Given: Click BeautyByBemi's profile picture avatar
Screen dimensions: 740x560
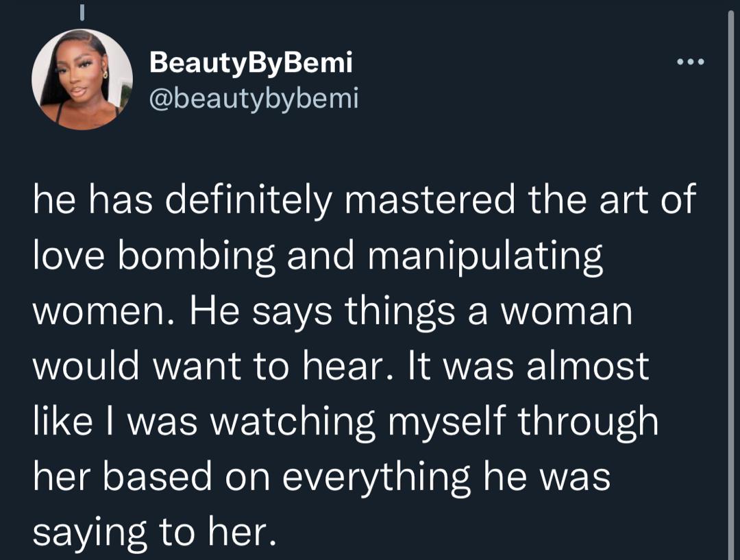Looking at the screenshot, I should pyautogui.click(x=82, y=80).
